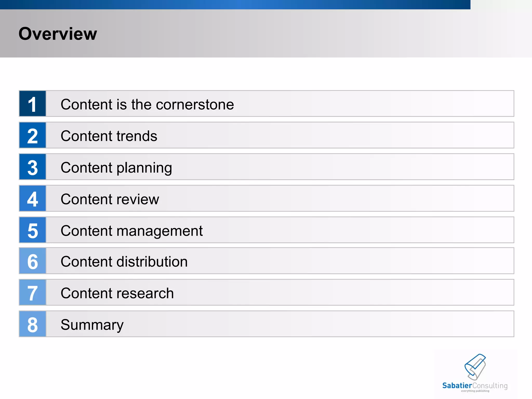
Task: Click the number 4 box
Action: tap(32, 198)
